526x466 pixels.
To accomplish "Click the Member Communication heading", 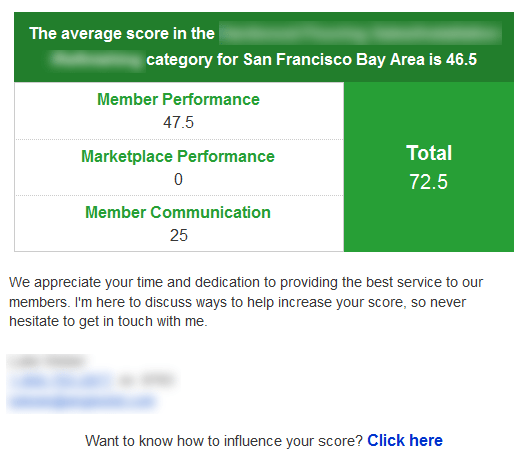I will [178, 212].
